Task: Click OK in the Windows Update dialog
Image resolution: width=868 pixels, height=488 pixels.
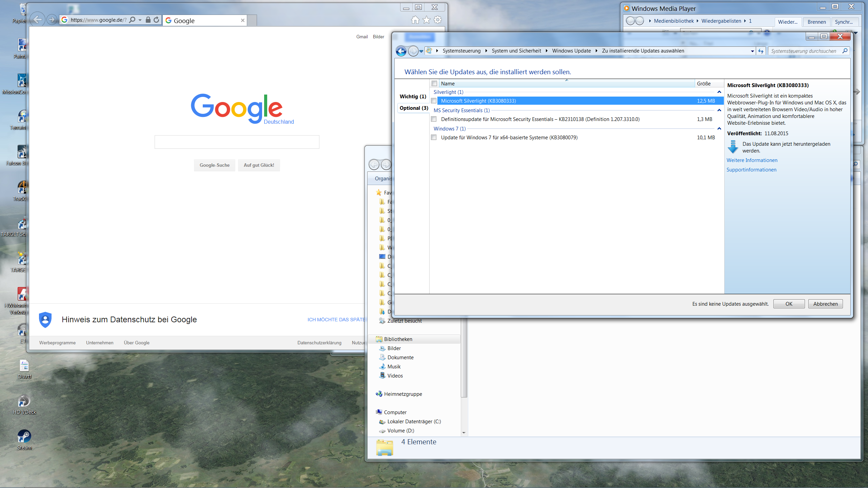Action: [x=789, y=304]
